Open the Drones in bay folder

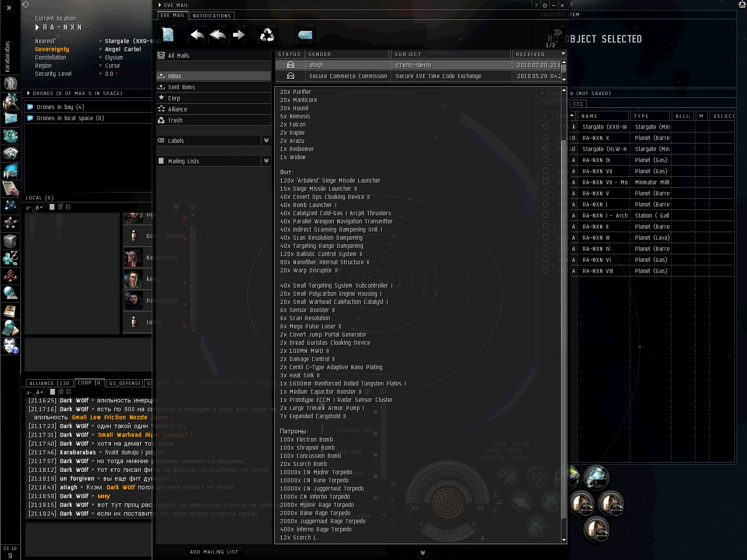point(88,107)
